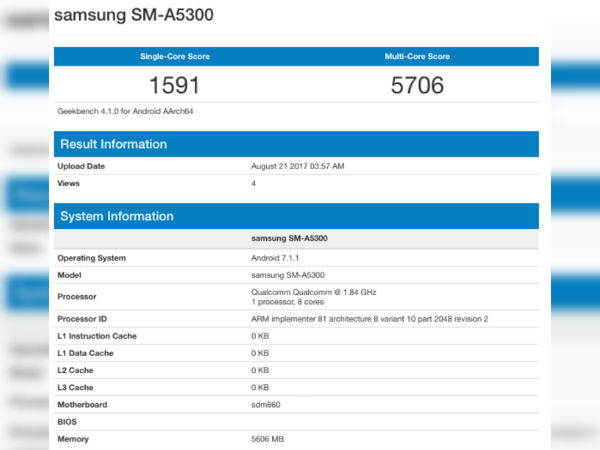
Task: Click the ARM implementer 81 architecture value
Action: pyautogui.click(x=370, y=319)
